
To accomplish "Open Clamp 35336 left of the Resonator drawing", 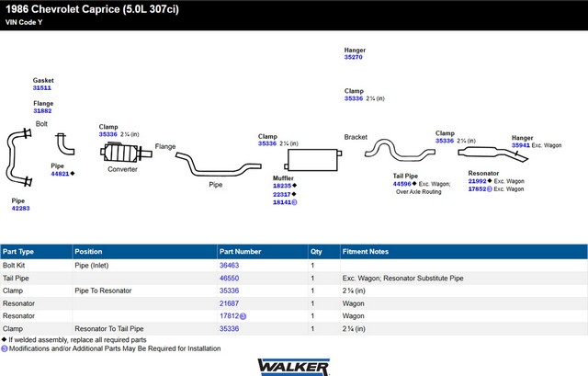I will click(445, 141).
